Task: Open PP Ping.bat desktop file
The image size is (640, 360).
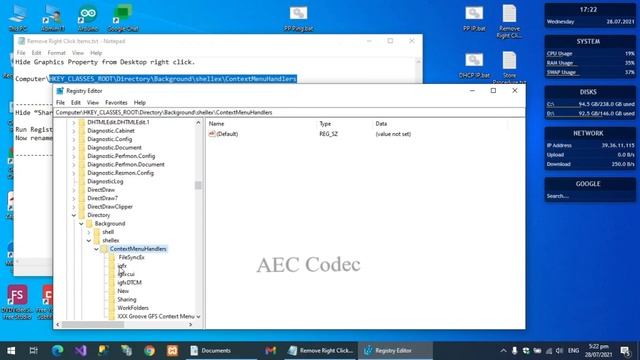Action: (x=298, y=18)
